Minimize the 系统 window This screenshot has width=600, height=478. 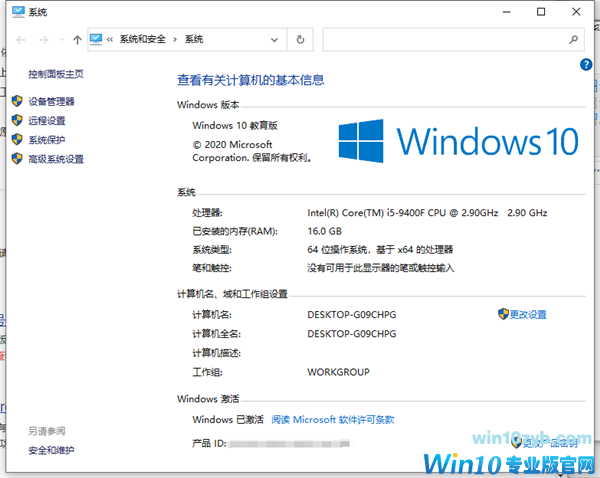(x=507, y=12)
